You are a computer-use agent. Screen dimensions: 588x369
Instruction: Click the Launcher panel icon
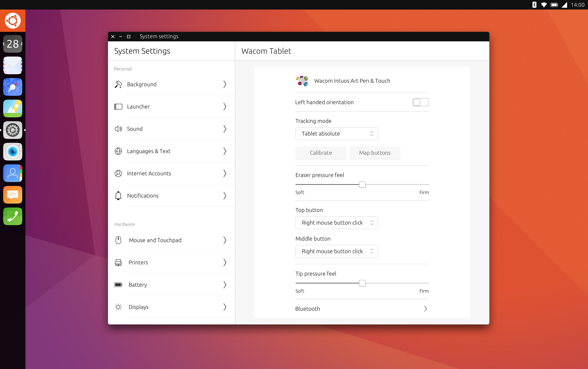point(118,107)
